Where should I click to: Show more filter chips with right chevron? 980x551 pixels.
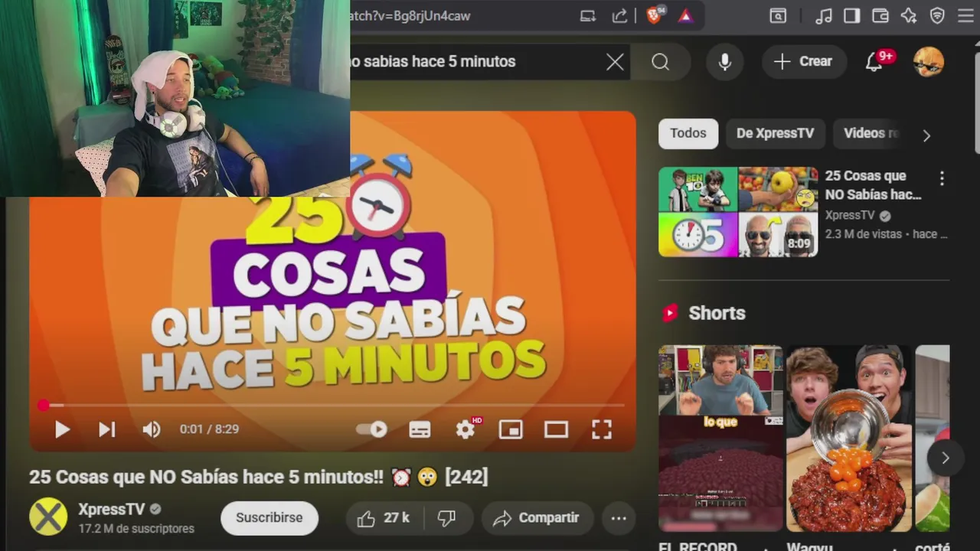[926, 135]
